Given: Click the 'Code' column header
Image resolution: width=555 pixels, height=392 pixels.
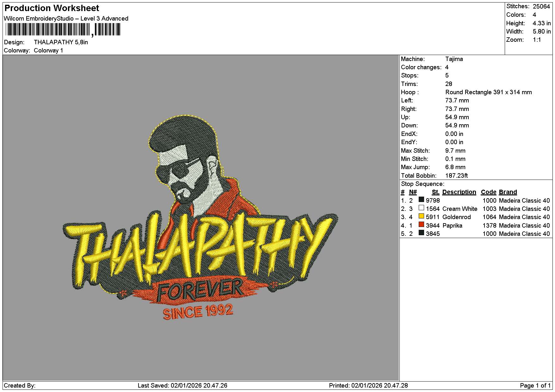Looking at the screenshot, I should pos(489,192).
